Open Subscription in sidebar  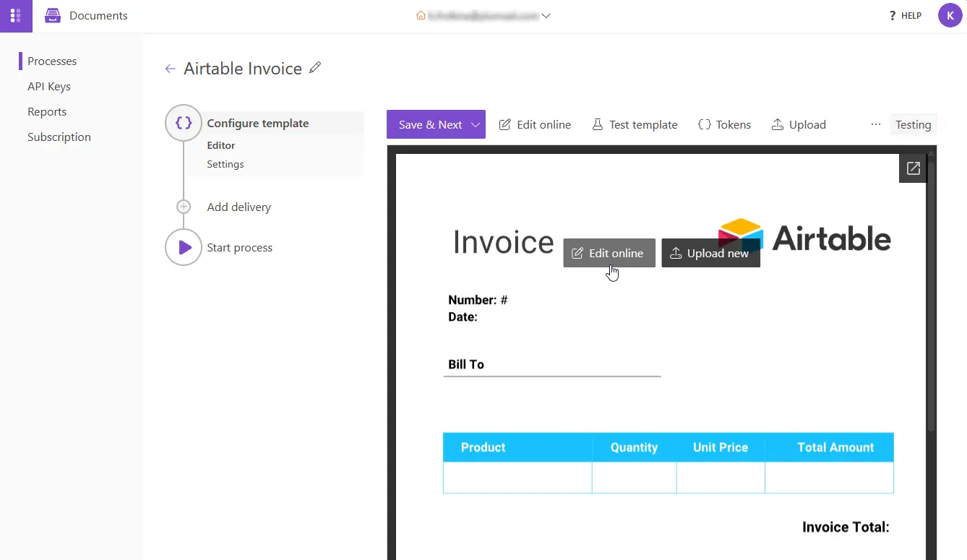tap(59, 137)
